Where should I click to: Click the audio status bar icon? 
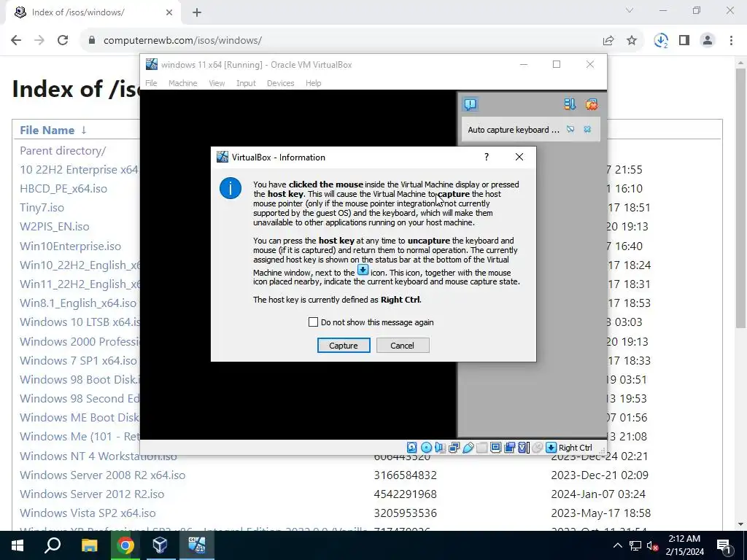[x=440, y=448]
